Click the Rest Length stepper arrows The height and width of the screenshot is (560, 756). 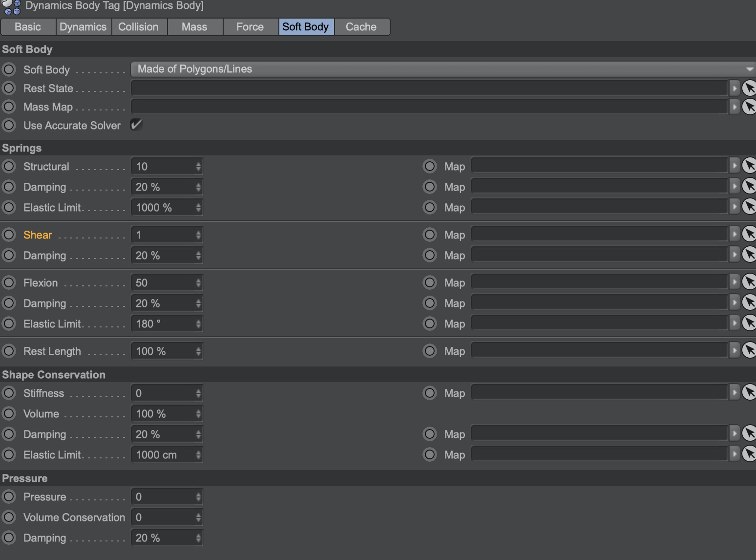coord(198,351)
